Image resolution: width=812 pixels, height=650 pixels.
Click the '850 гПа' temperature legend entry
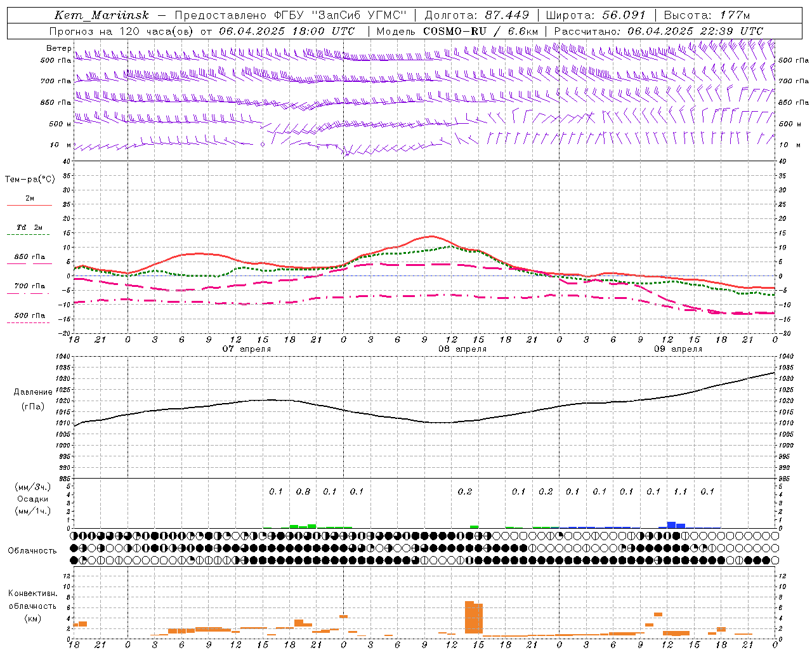(29, 256)
